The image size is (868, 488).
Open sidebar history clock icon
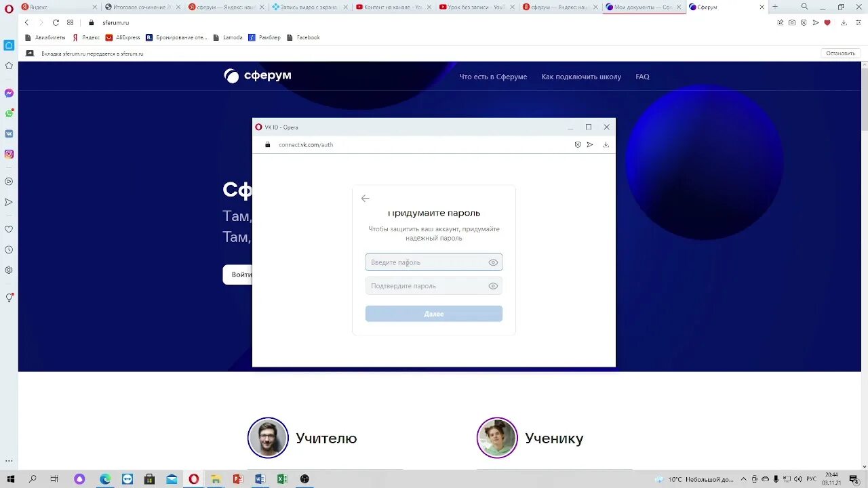coord(9,249)
